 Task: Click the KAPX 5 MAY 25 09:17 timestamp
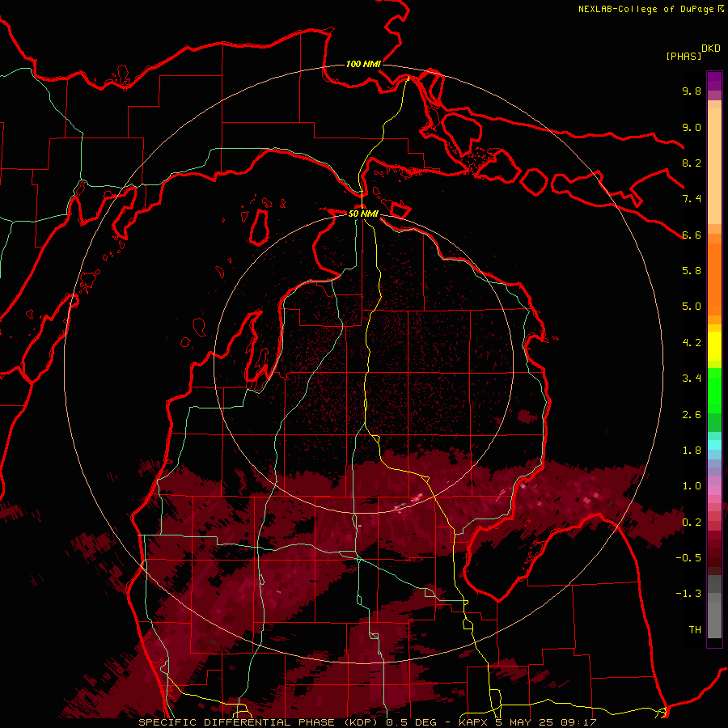tap(527, 722)
